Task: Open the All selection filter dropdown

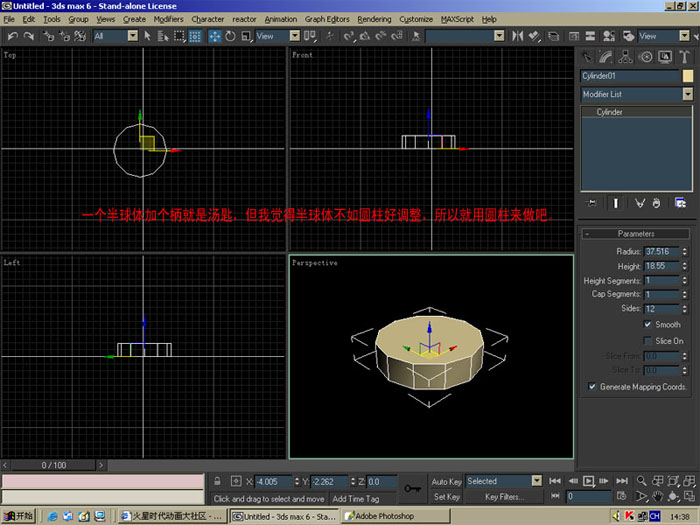Action: pos(133,36)
